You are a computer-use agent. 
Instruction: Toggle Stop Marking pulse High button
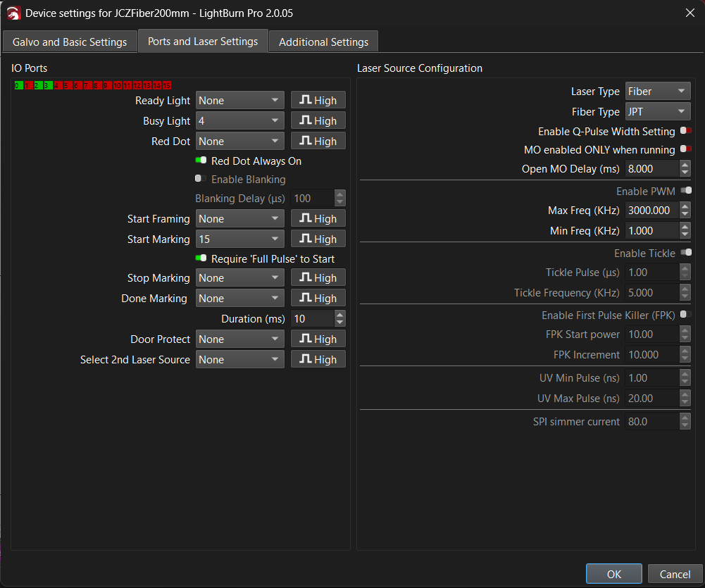318,278
